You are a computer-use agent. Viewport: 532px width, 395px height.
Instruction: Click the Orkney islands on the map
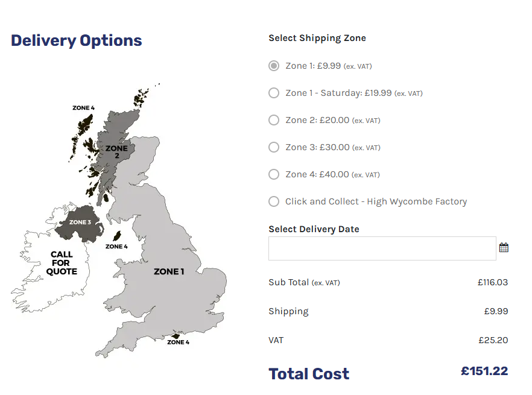point(141,97)
